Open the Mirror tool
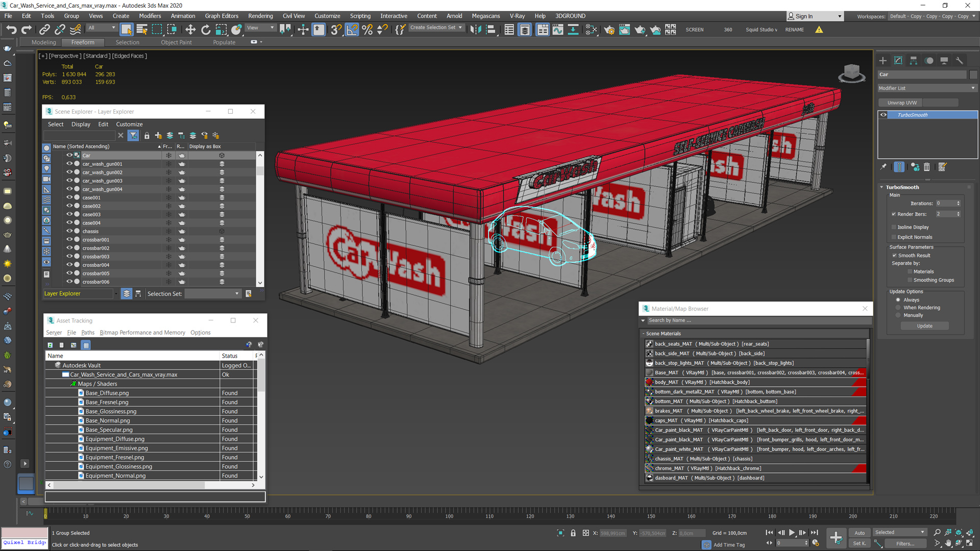 click(x=475, y=30)
